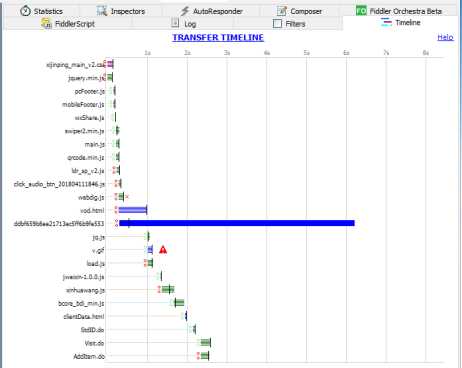Select the AddItem.do transfer bar
This screenshot has height=368, width=462.
[204, 356]
